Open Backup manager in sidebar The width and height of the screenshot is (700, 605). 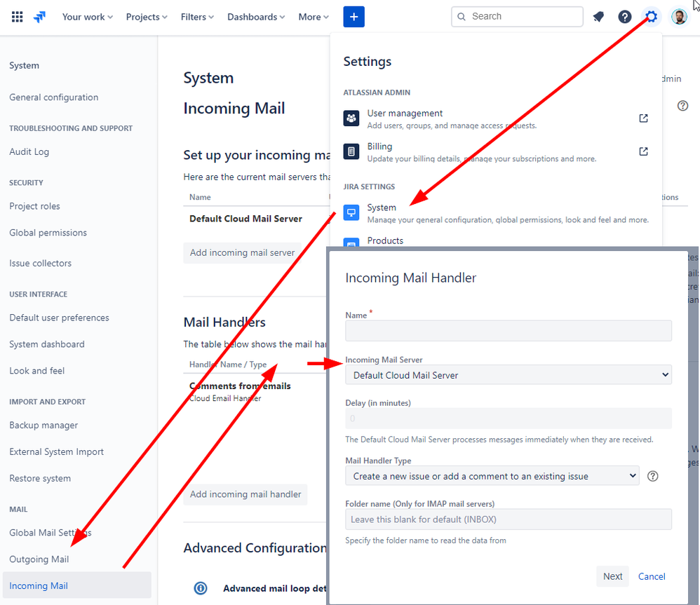tap(43, 426)
